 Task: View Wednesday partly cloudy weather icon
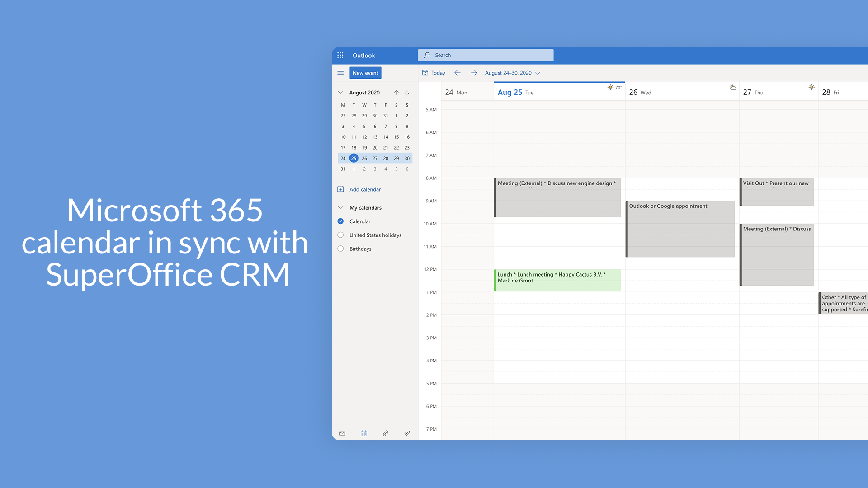coord(733,87)
